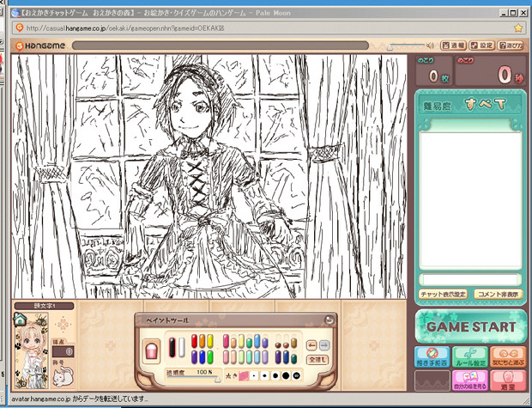Screen dimensions: 532x408
Task: Pick the red color pen
Action: click(194, 341)
